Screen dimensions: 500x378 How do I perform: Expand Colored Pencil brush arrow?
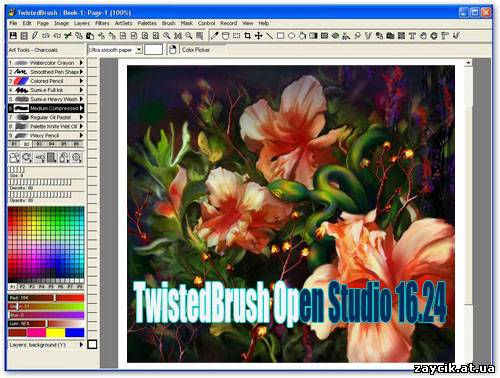point(81,81)
